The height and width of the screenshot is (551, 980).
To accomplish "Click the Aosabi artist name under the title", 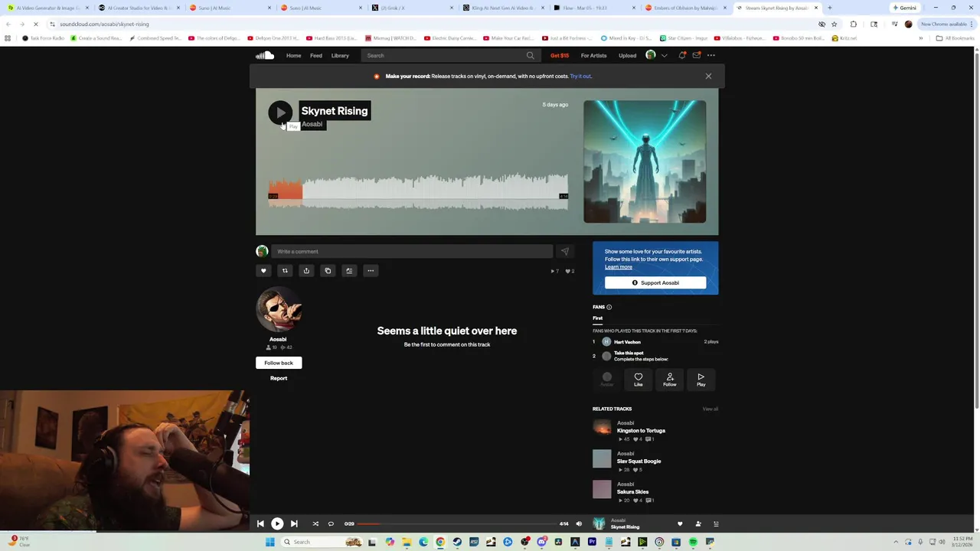I will point(312,124).
